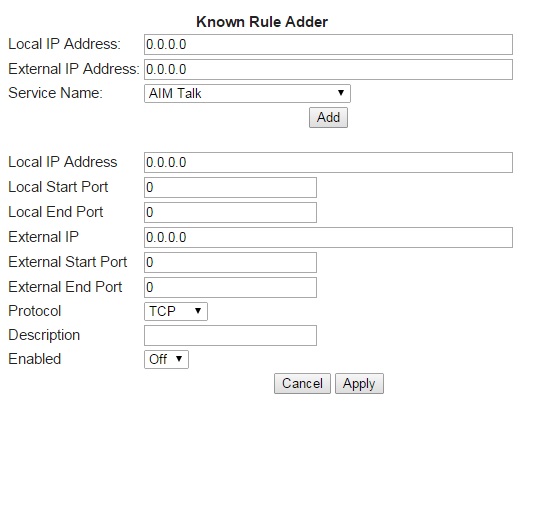The height and width of the screenshot is (510, 554).
Task: Click the Known Rule Adder heading
Action: pos(262,22)
